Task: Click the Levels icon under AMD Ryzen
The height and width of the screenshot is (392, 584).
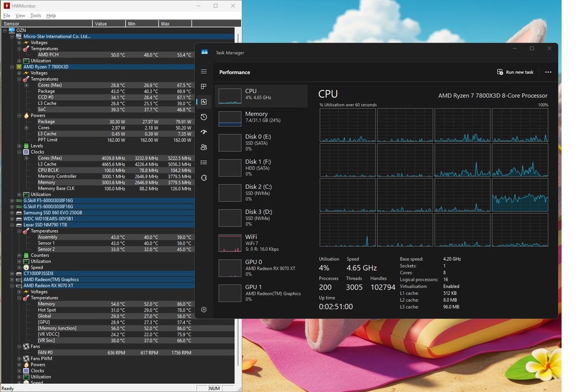Action: (26, 146)
